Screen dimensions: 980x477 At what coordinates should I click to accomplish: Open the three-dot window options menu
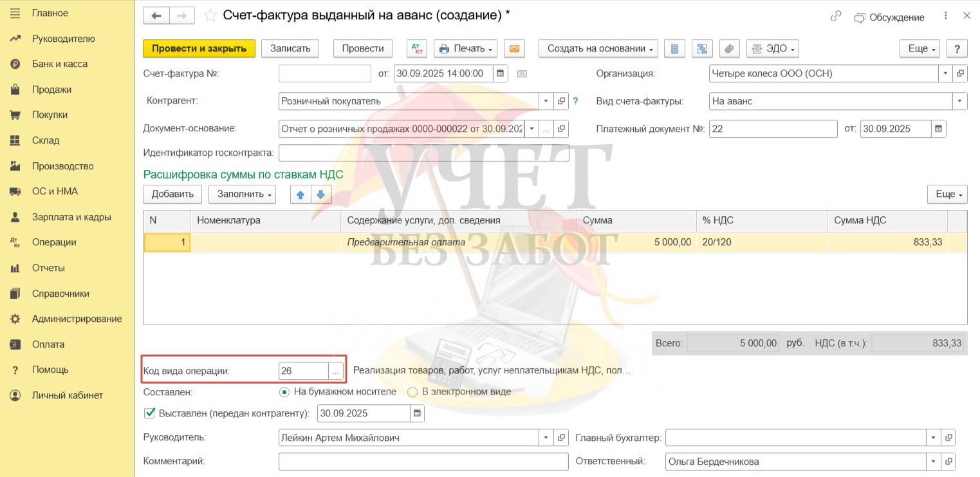(945, 16)
